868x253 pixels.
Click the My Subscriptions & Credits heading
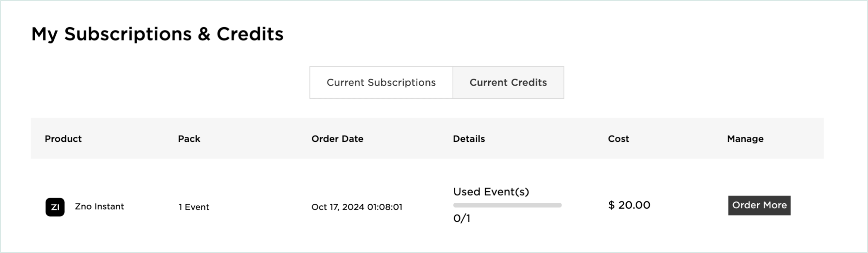coord(157,34)
